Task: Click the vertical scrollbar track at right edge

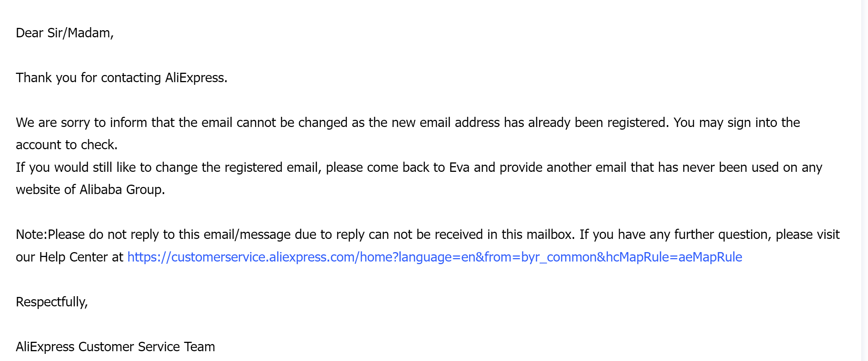Action: 864,180
